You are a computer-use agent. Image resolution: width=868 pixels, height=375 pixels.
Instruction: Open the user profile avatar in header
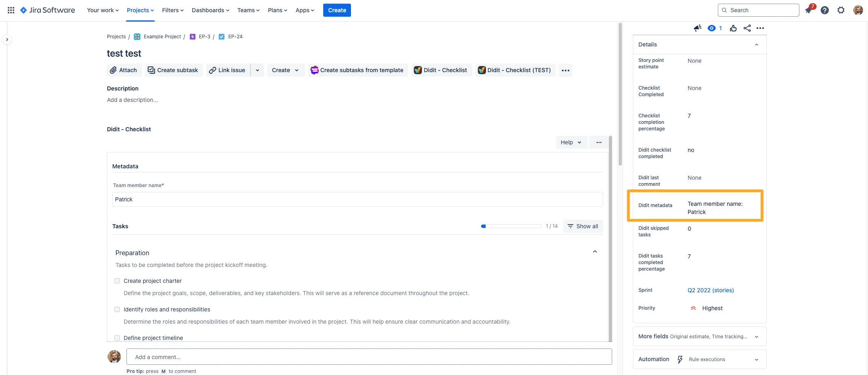[x=858, y=10]
